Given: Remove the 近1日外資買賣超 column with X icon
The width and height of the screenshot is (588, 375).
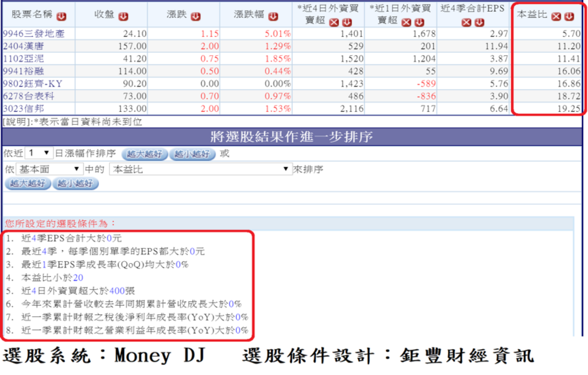Looking at the screenshot, I should 406,23.
